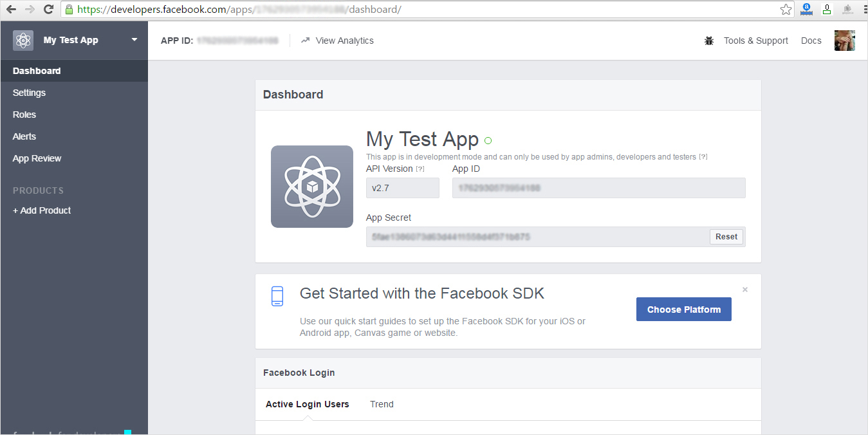Click the app status circle indicator
This screenshot has width=868, height=435.
(488, 140)
